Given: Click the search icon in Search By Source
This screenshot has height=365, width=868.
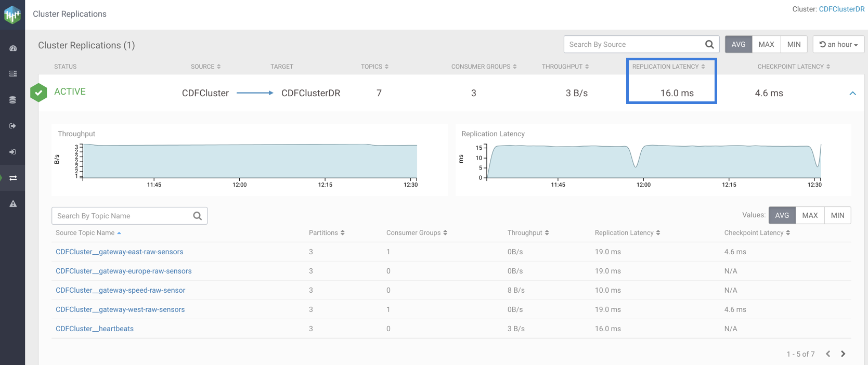Looking at the screenshot, I should [x=709, y=45].
